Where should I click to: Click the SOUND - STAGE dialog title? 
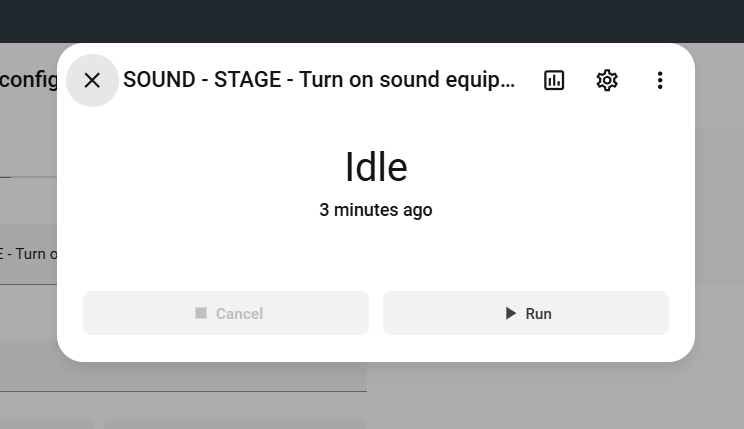[x=319, y=80]
